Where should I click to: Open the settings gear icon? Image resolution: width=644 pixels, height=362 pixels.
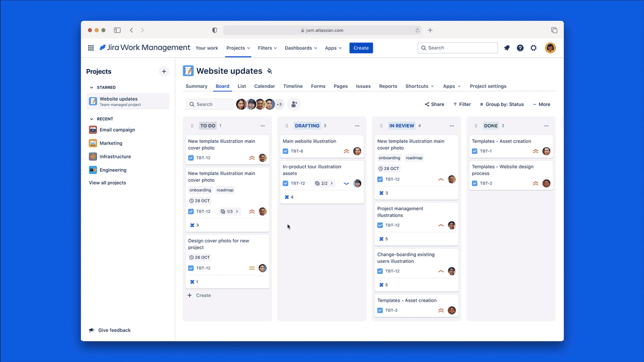(534, 48)
